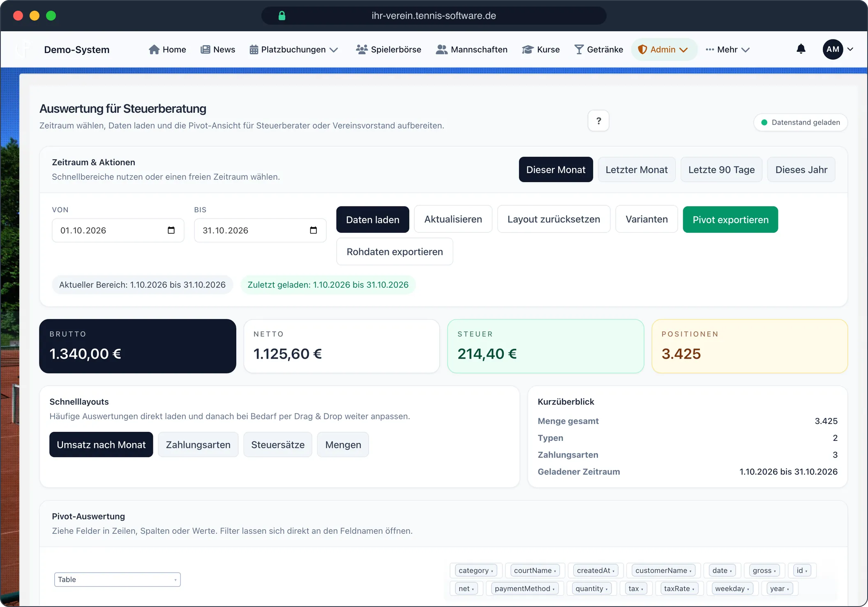
Task: Click the question mark help button
Action: (598, 121)
